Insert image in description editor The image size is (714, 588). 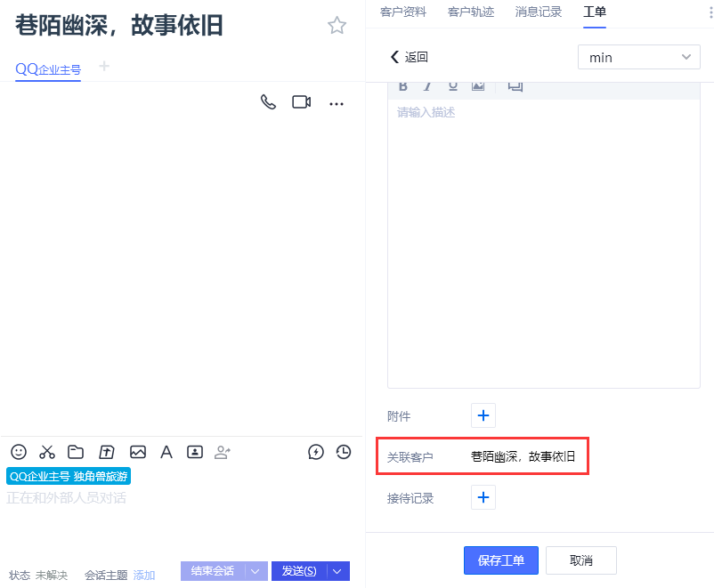478,86
